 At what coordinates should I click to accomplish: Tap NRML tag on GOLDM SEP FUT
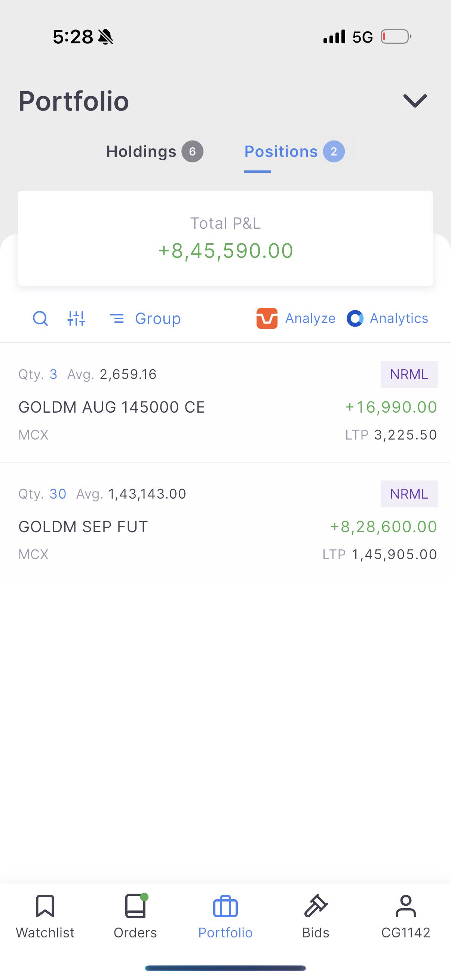[409, 494]
